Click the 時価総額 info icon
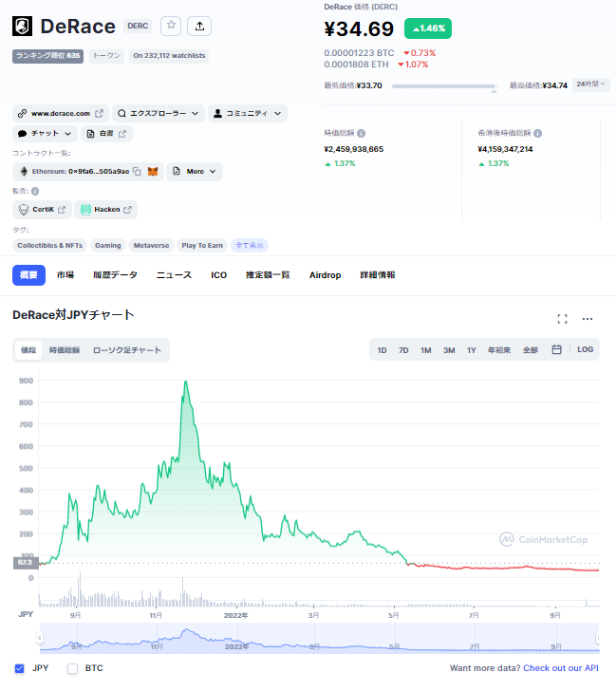This screenshot has width=616, height=691. click(x=361, y=133)
